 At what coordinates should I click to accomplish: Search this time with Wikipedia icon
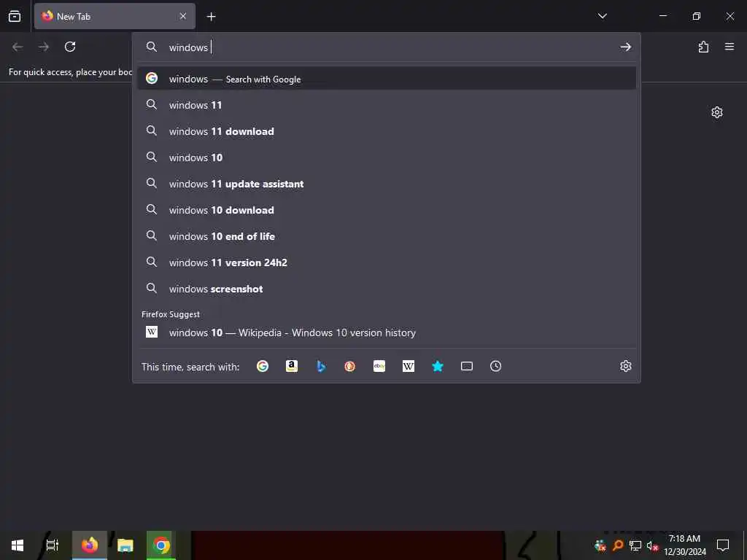click(409, 366)
